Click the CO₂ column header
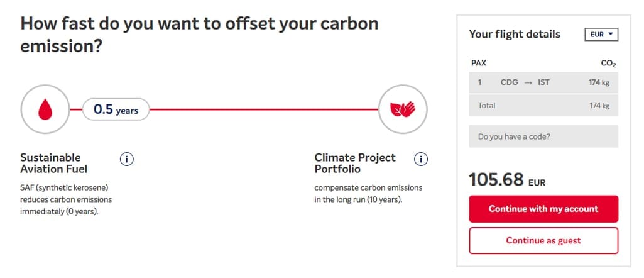Viewport: 644px width, 278px height. click(609, 64)
